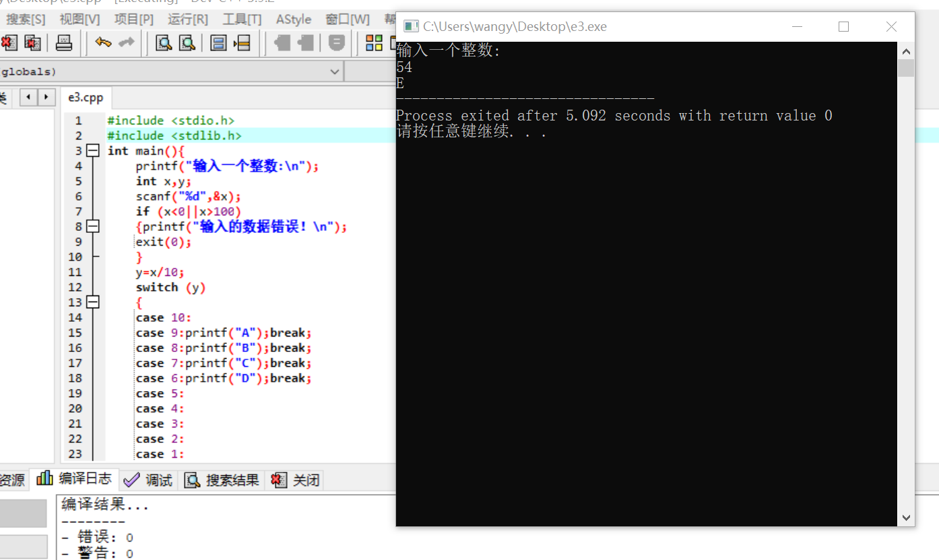
Task: Compile using the four-colored-squares icon
Action: pyautogui.click(x=374, y=43)
